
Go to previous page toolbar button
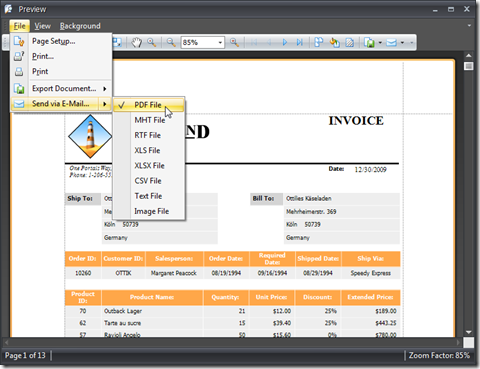pos(269,42)
